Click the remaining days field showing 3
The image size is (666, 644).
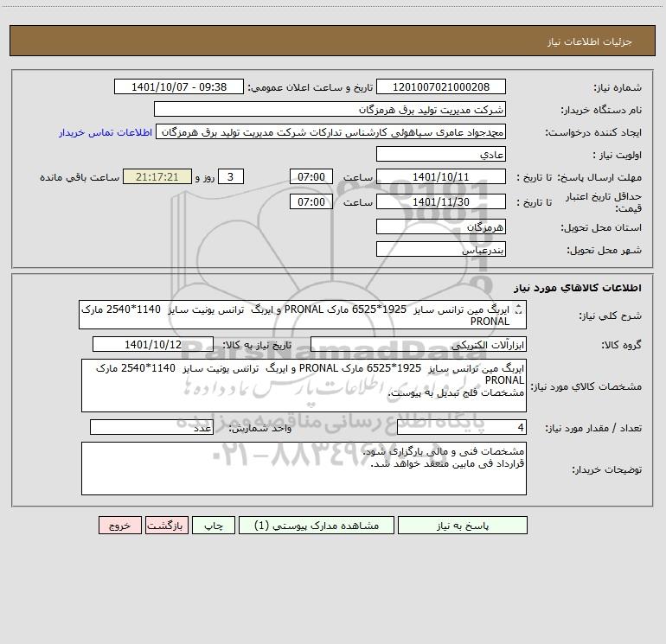point(231,176)
